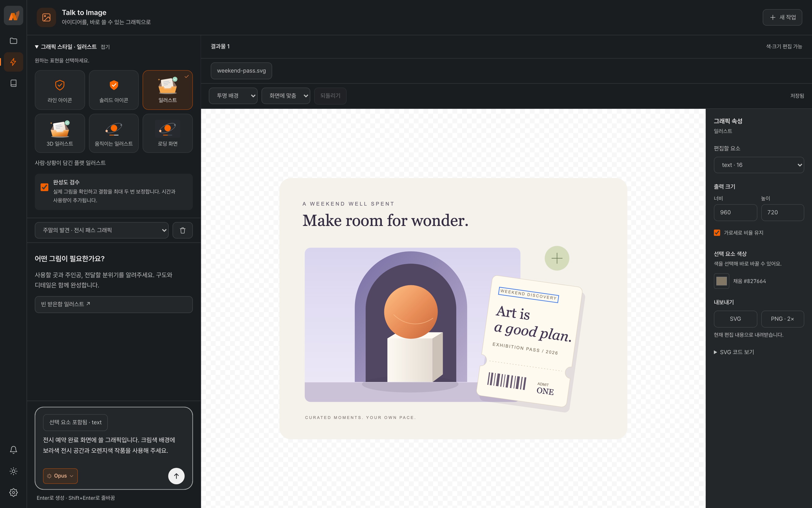Send the prompt with the arrow button

tap(176, 476)
